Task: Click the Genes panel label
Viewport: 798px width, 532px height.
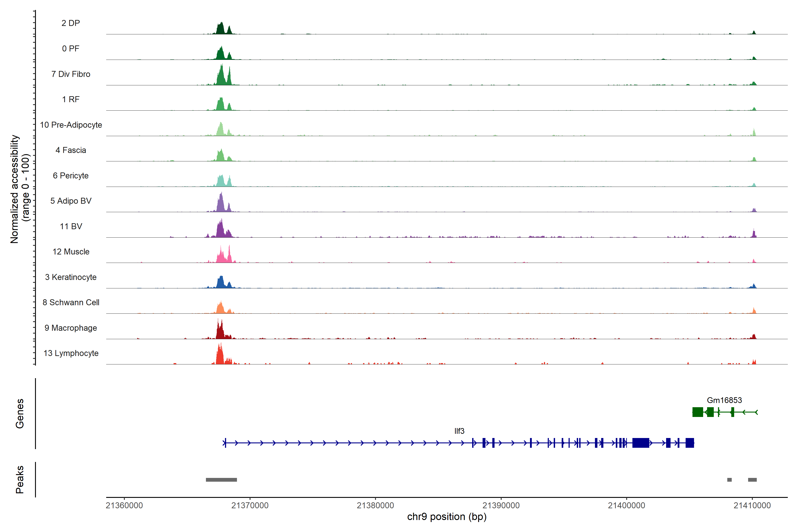Action: click(x=20, y=414)
